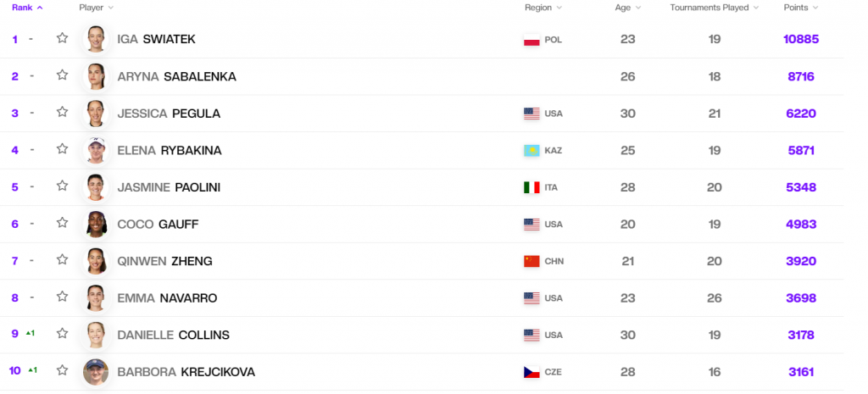
Task: Click the star icon for Danielle Collins
Action: click(62, 334)
